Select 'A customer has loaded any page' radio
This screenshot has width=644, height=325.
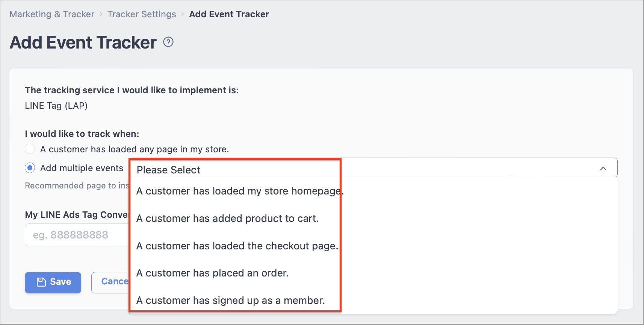[30, 149]
